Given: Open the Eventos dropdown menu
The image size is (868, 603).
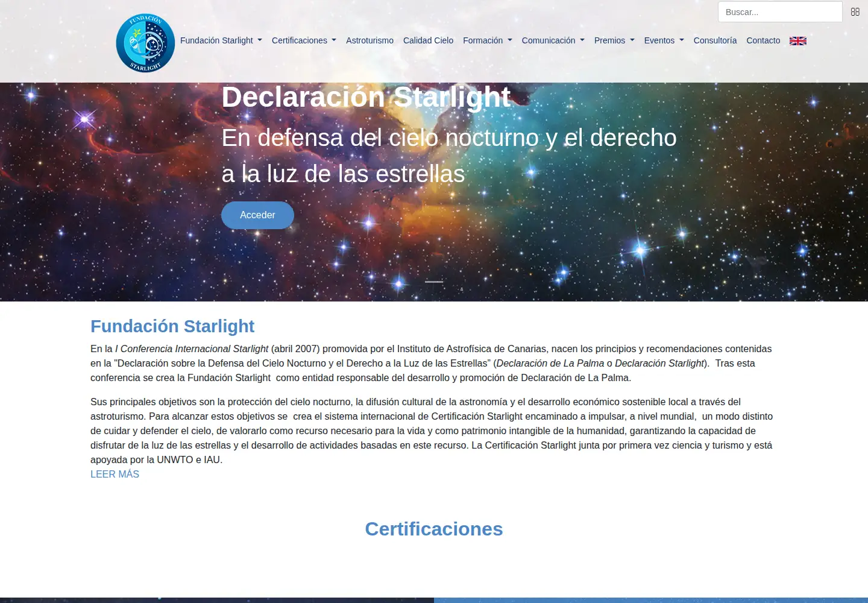Looking at the screenshot, I should point(664,40).
